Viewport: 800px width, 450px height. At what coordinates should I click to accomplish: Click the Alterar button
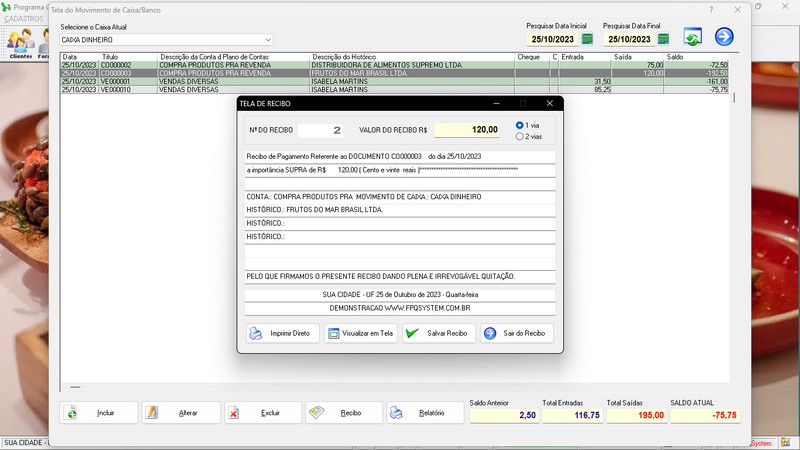(x=181, y=413)
